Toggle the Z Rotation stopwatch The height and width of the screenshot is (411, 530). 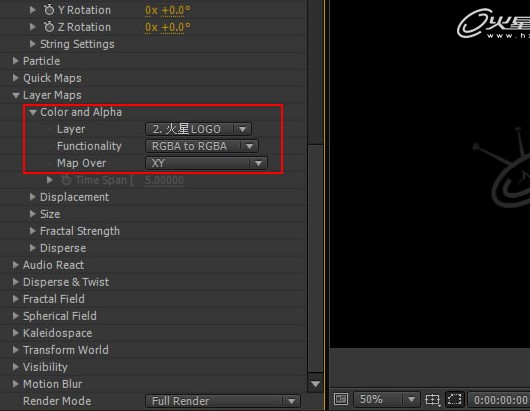tap(49, 27)
